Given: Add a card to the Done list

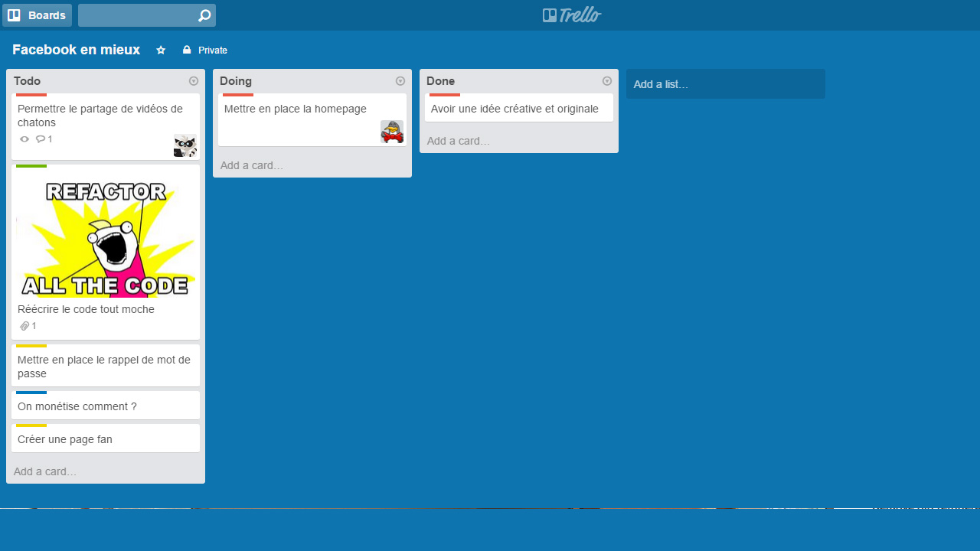Looking at the screenshot, I should (459, 141).
